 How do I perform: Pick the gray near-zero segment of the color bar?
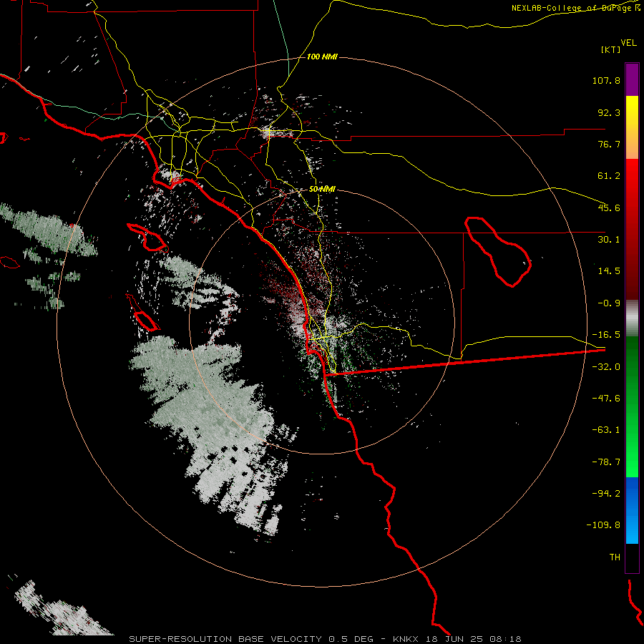(632, 318)
